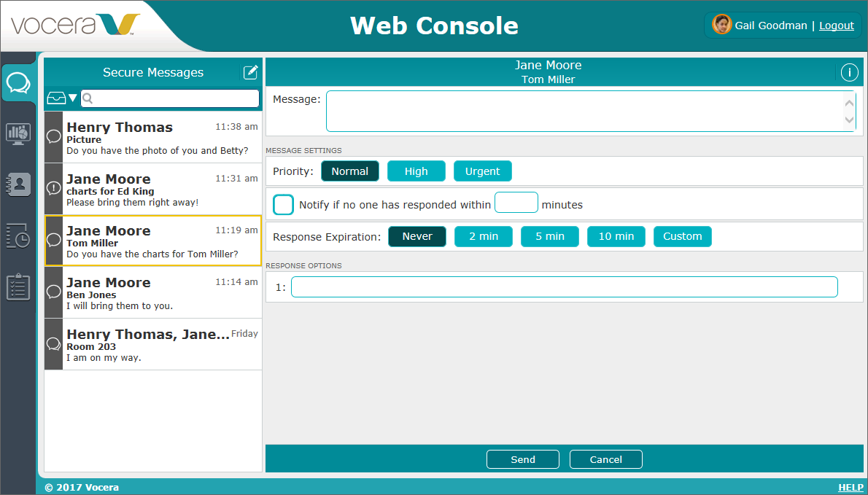The image size is (868, 495).
Task: Click inside the message search field
Action: click(x=170, y=98)
